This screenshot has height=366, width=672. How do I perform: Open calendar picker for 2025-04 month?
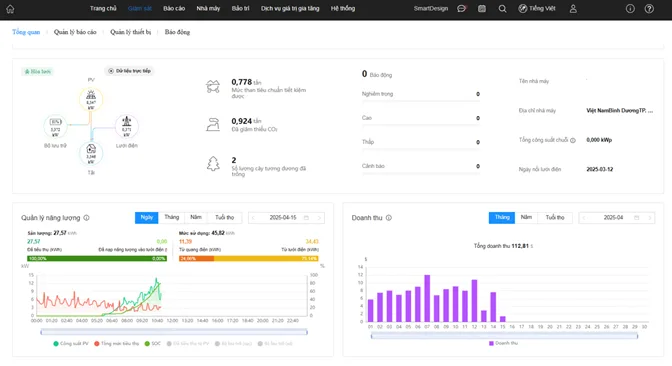pyautogui.click(x=636, y=218)
